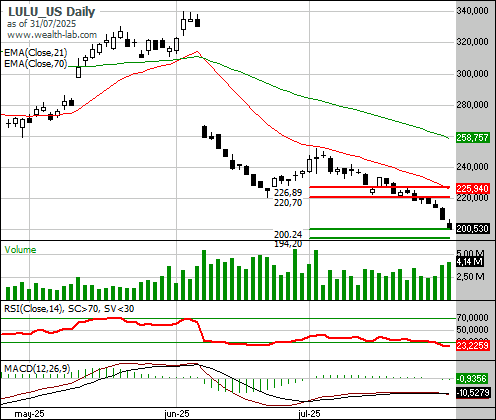
Task: Select the 'as of 31/07/2025' date text
Action: (x=41, y=24)
